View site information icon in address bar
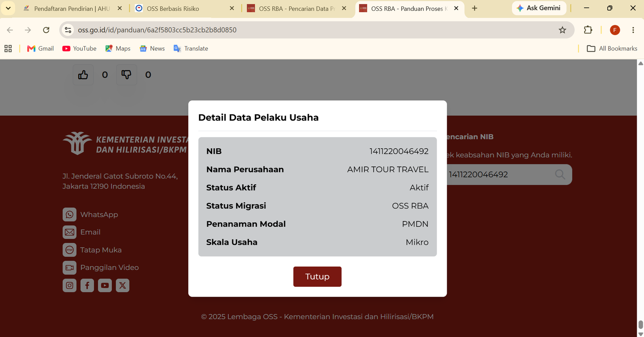Viewport: 644px width, 337px height. click(x=68, y=30)
